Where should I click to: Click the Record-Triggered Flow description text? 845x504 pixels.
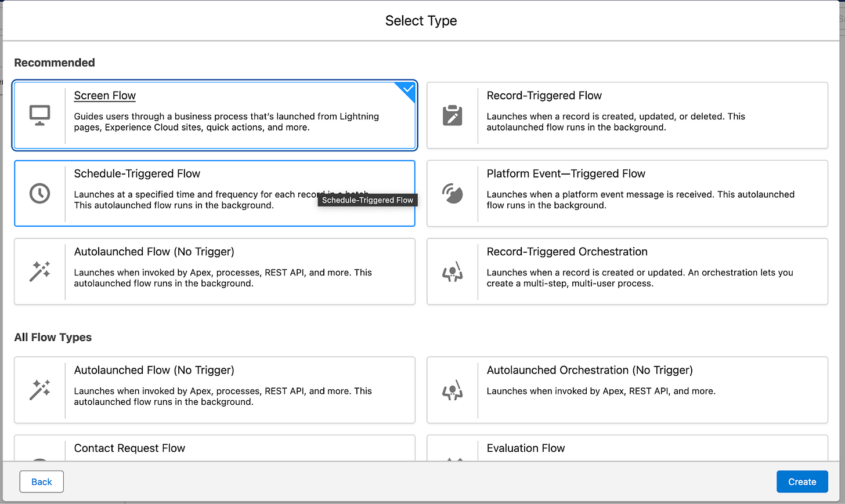point(616,122)
